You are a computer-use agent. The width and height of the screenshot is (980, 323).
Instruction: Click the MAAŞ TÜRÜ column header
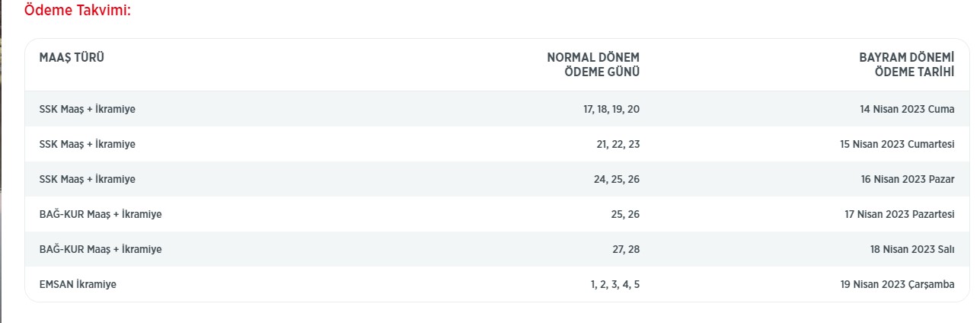tap(72, 57)
